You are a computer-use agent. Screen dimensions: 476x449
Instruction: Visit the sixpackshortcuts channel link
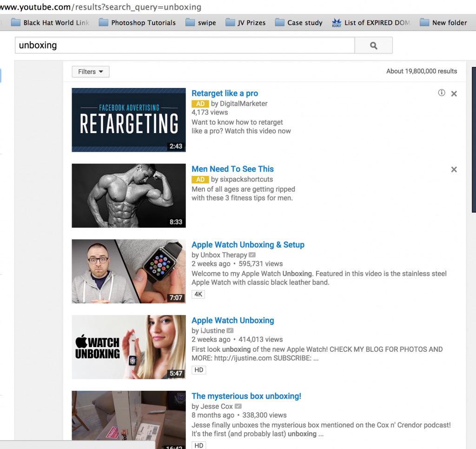click(x=246, y=179)
